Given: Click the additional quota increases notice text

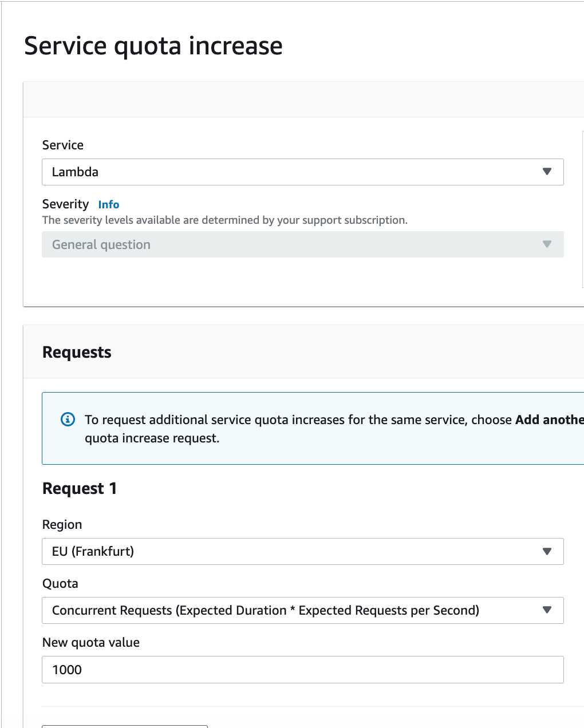Looking at the screenshot, I should click(334, 429).
